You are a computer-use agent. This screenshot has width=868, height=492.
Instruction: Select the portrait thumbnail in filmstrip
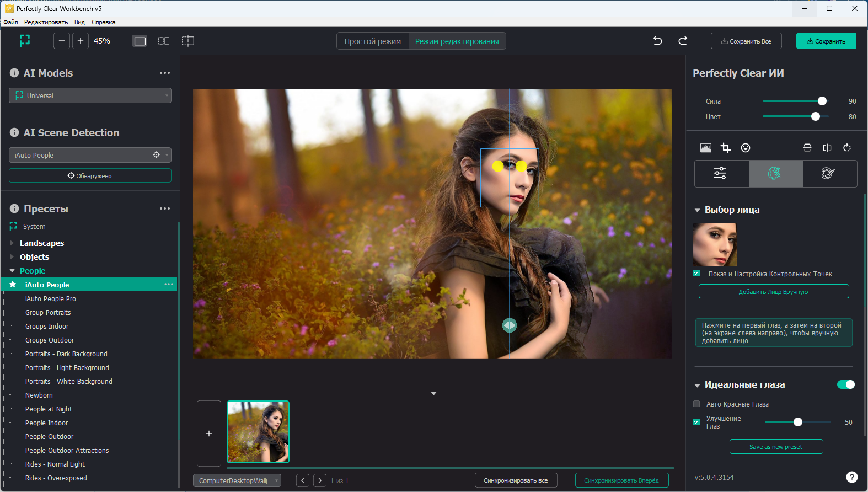[258, 432]
